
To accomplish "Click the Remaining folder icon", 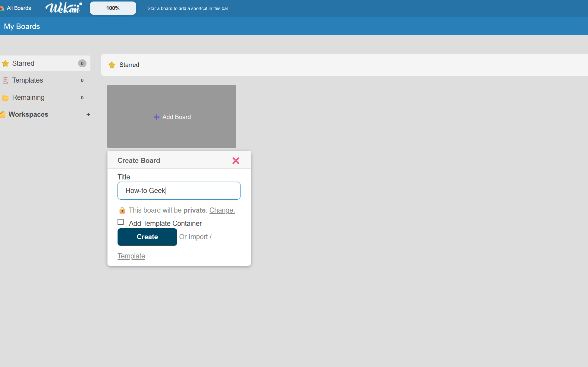I will 5,98.
